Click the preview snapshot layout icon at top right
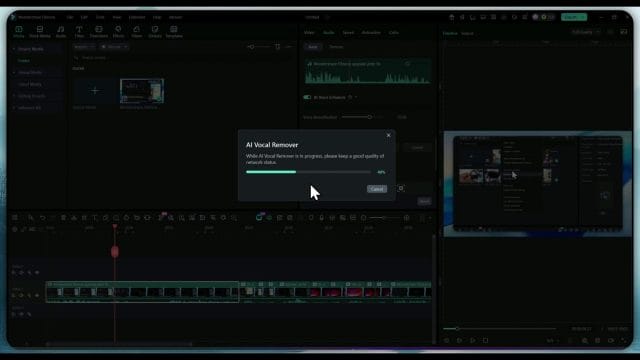The width and height of the screenshot is (640, 360). [x=624, y=32]
